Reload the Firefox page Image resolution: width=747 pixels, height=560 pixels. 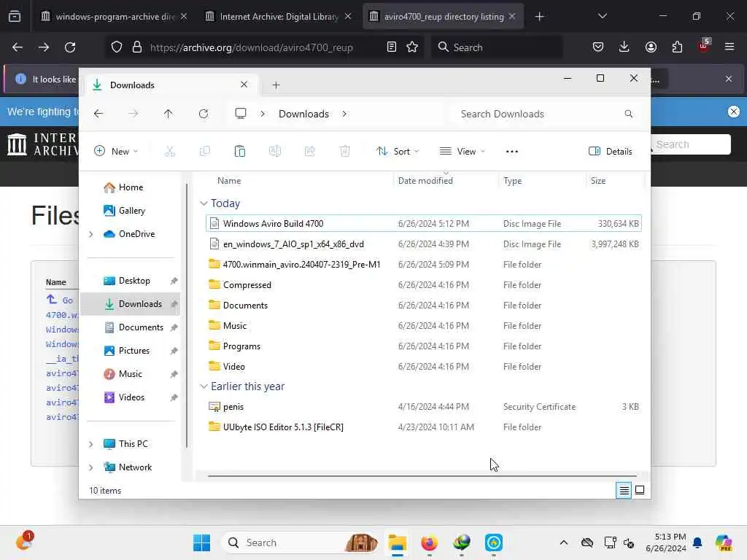click(70, 47)
